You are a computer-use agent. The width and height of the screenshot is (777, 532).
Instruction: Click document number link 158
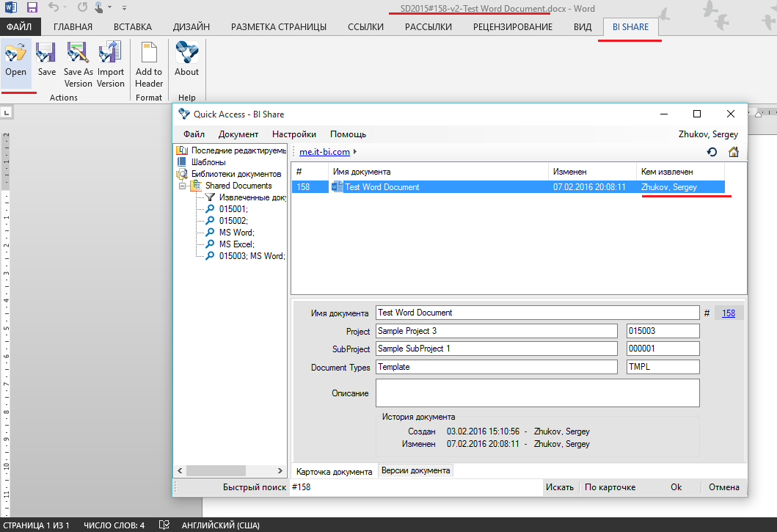(x=729, y=313)
